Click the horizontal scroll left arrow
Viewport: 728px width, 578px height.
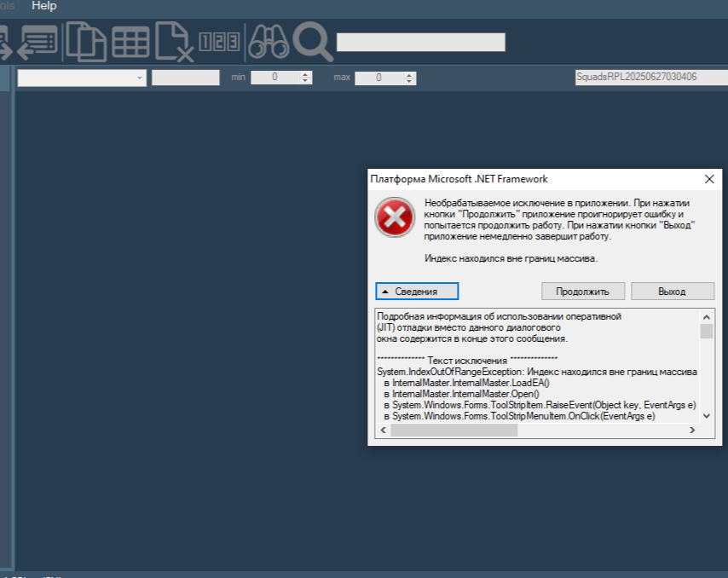383,430
